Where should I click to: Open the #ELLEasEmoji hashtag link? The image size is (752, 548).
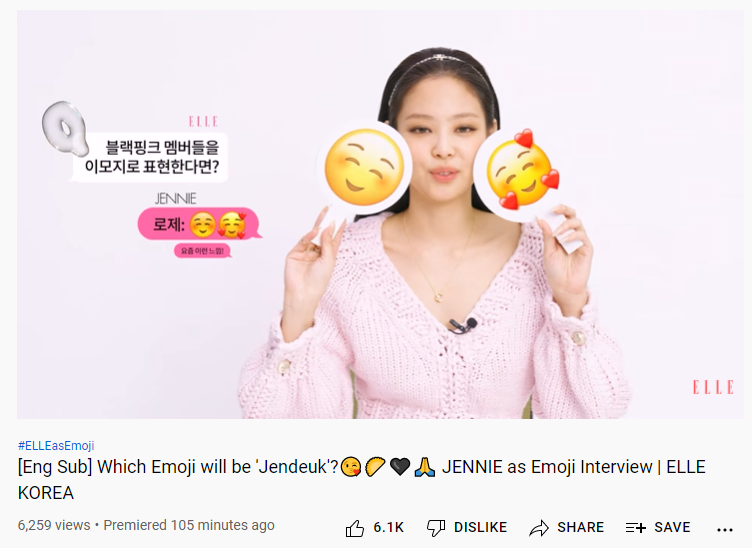[x=56, y=446]
